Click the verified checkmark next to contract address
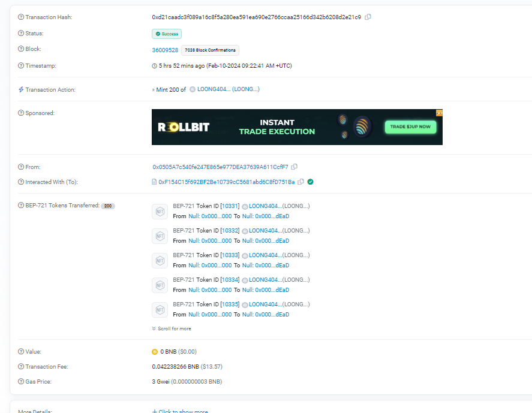The height and width of the screenshot is (413, 532). (310, 182)
